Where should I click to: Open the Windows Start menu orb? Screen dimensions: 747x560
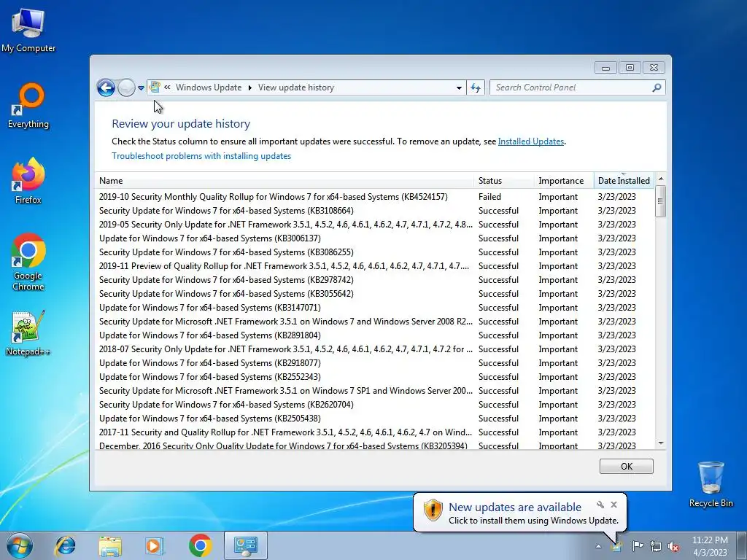[19, 545]
